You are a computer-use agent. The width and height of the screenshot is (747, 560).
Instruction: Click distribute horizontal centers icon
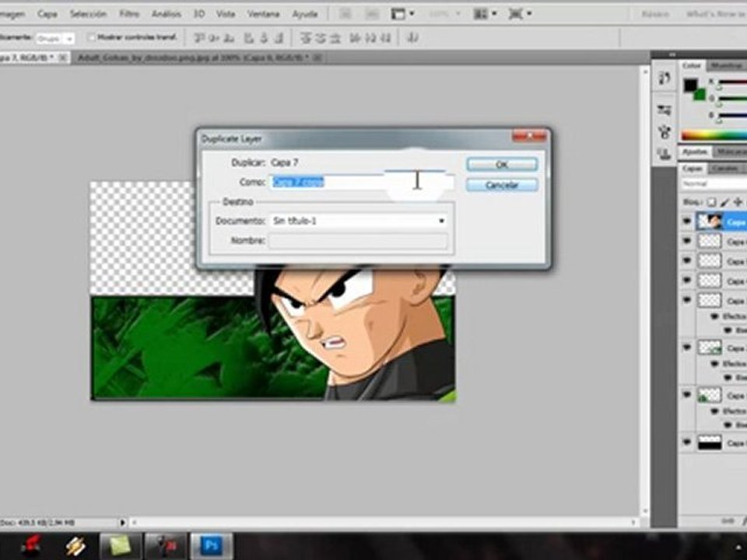(370, 37)
